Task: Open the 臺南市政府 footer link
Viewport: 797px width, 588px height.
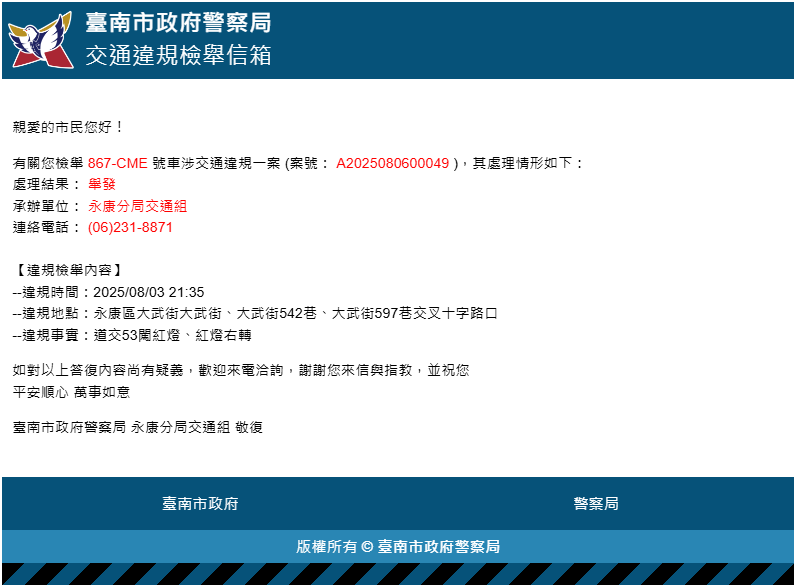Action: tap(200, 504)
